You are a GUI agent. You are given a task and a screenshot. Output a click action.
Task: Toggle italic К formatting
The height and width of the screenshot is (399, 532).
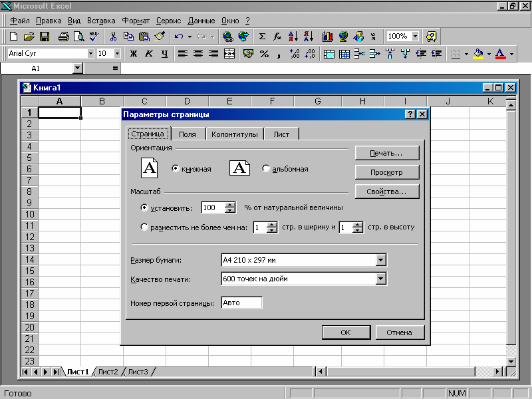pyautogui.click(x=148, y=54)
